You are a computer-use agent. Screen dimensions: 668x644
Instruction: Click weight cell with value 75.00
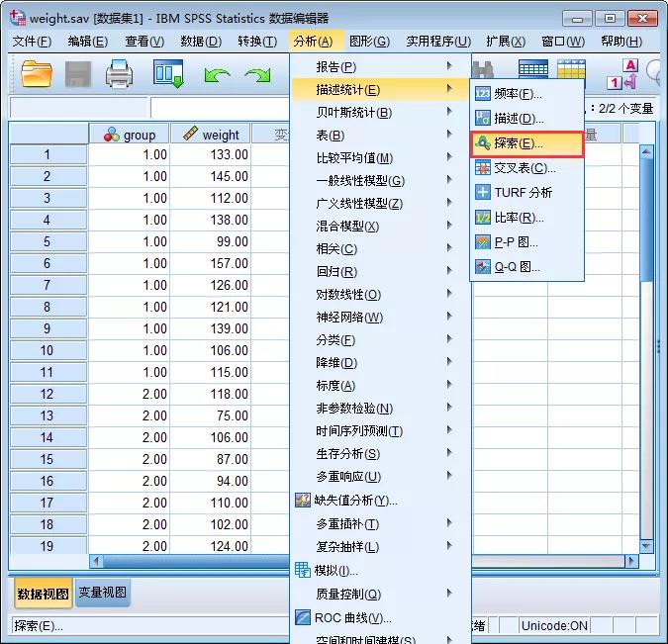point(211,415)
